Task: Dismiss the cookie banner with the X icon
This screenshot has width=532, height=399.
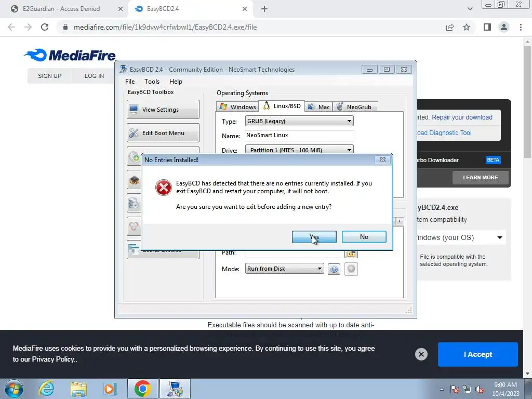Action: pos(421,354)
